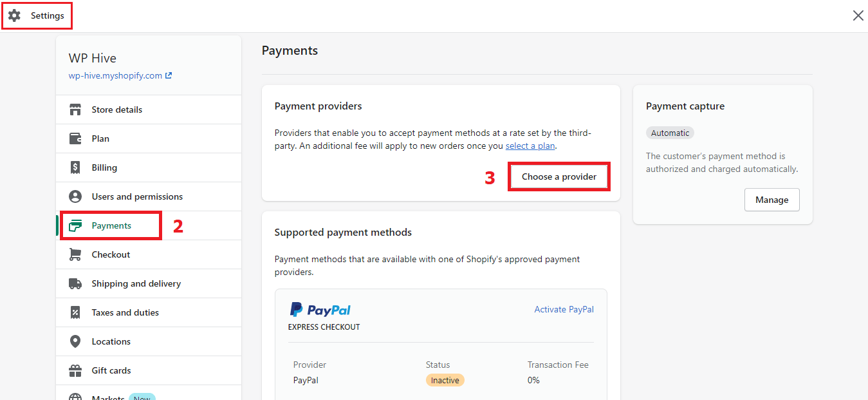Go to Taxes and duties settings
The image size is (868, 400).
[x=125, y=312]
